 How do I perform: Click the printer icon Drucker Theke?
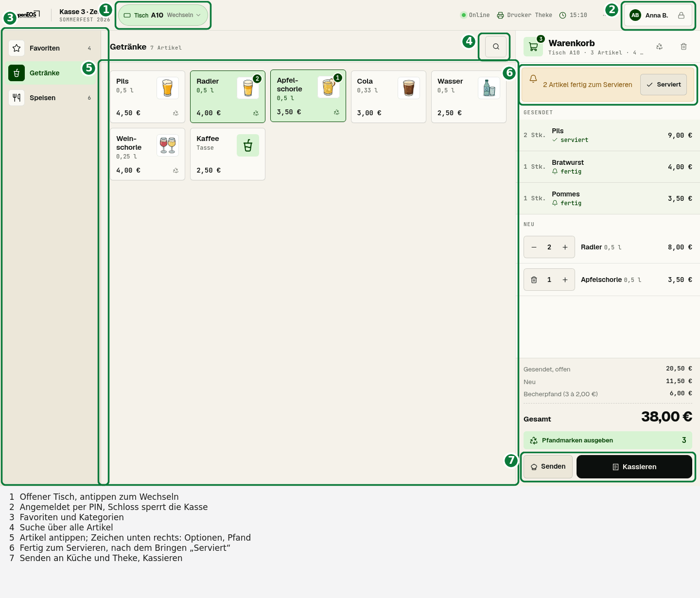(x=500, y=16)
